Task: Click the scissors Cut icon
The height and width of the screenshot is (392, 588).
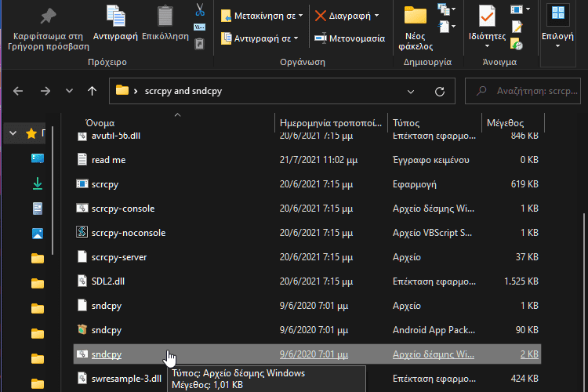Action: (x=200, y=9)
